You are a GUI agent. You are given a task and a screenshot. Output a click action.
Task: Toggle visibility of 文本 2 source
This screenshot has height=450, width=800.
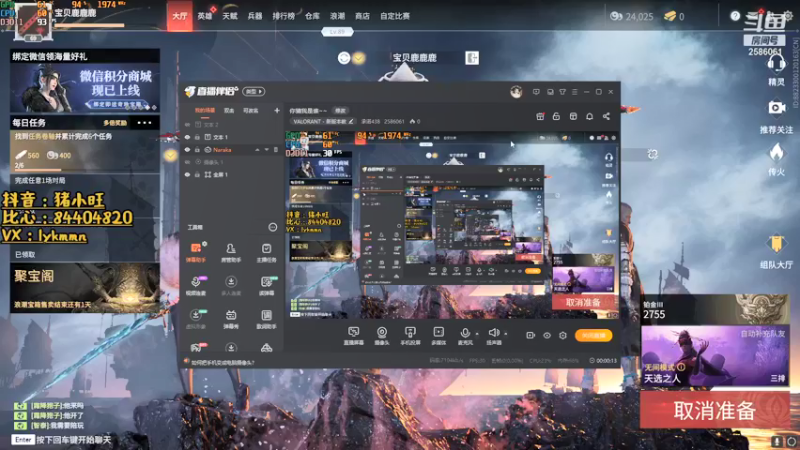[x=187, y=124]
